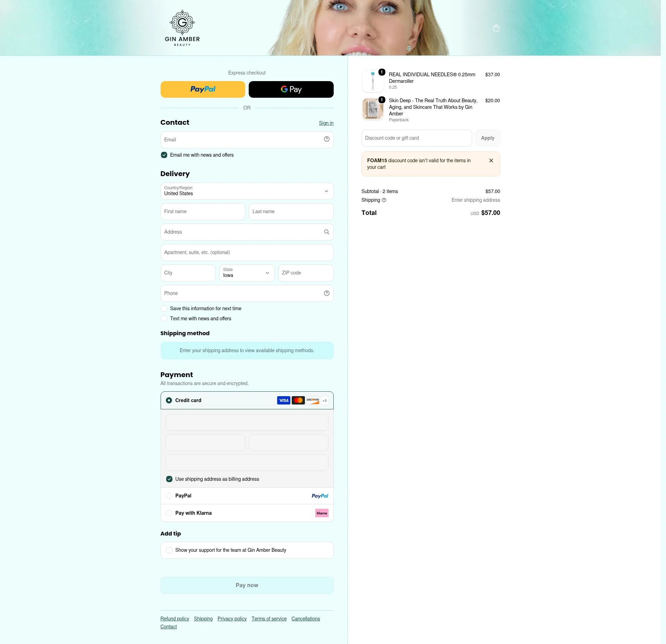Pay with Google Pay express button
This screenshot has width=666, height=644.
(291, 89)
